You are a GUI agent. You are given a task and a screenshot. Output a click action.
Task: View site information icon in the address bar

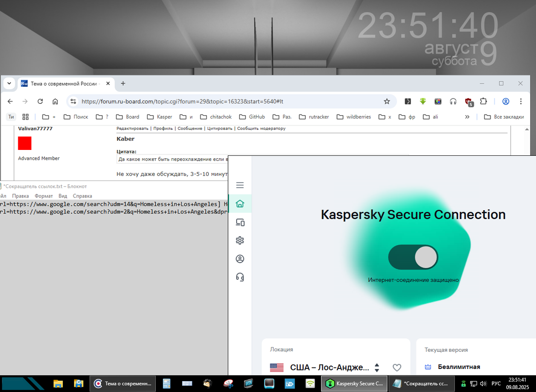pyautogui.click(x=73, y=101)
